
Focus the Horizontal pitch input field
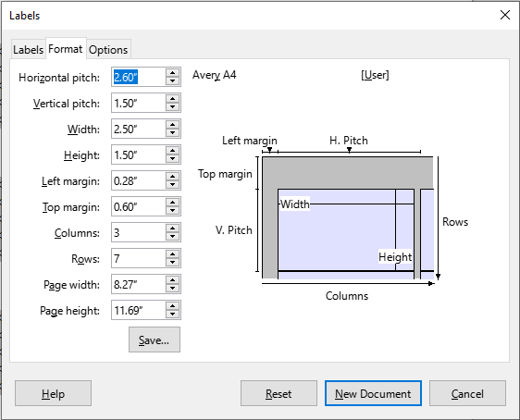[139, 77]
